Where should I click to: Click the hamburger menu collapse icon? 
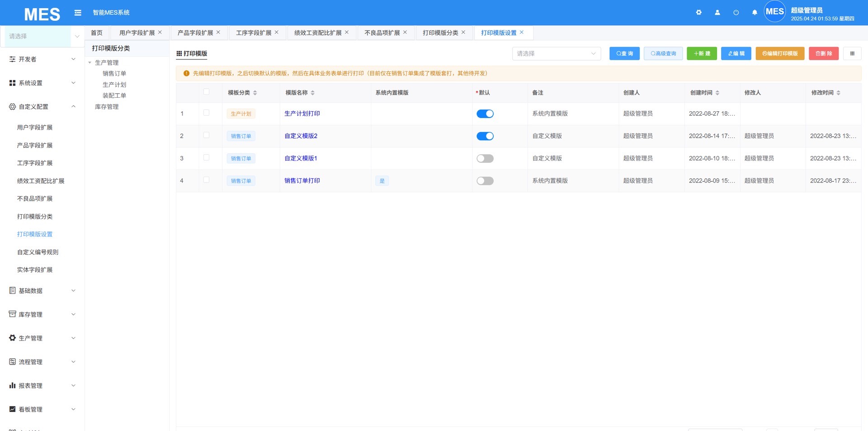tap(78, 13)
